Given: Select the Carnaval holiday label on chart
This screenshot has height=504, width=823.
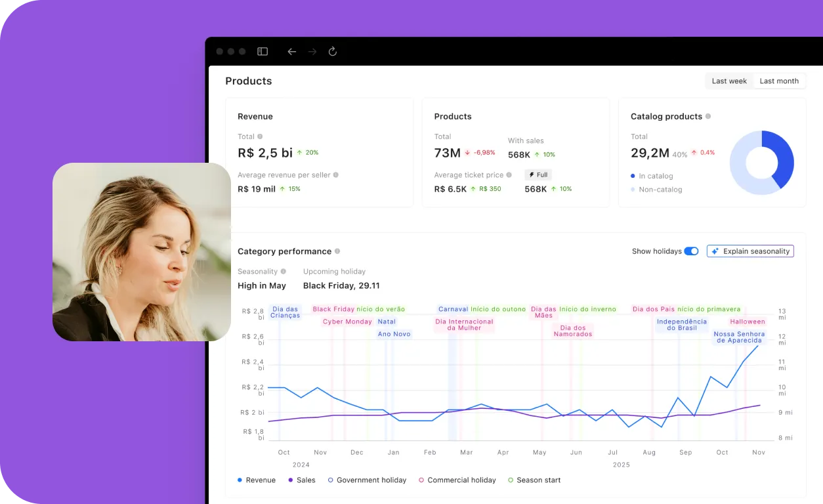Looking at the screenshot, I should tap(453, 309).
